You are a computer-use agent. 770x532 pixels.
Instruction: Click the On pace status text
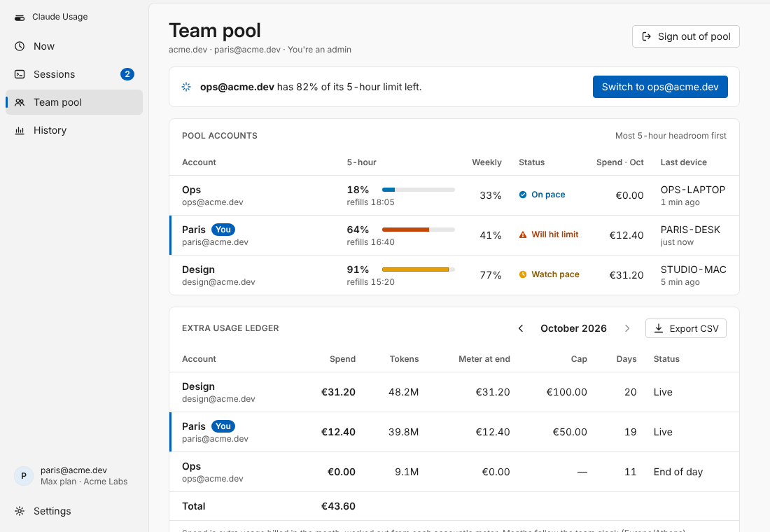[x=548, y=195]
